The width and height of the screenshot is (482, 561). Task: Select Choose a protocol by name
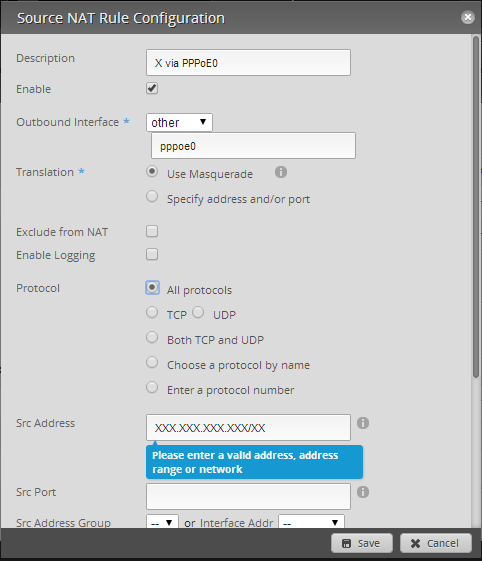(152, 362)
